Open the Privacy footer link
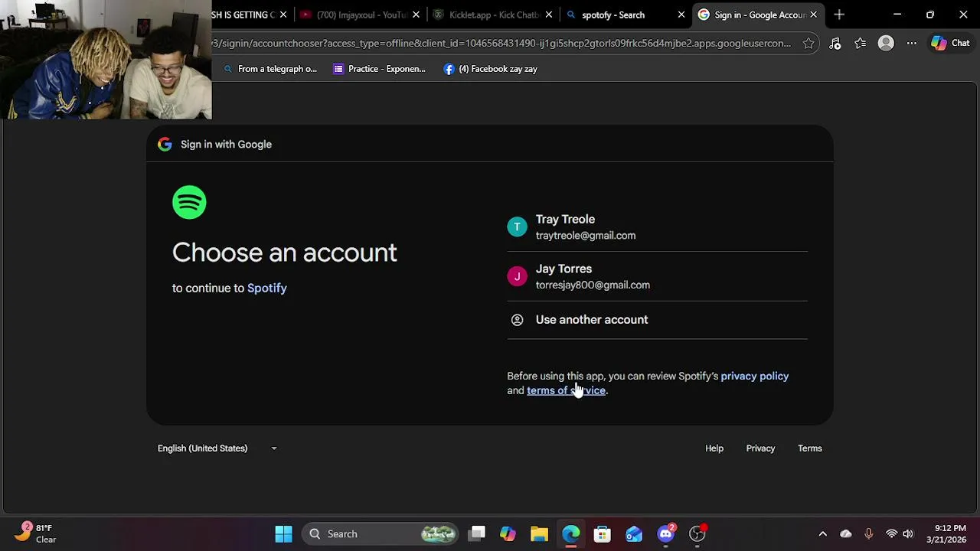This screenshot has width=980, height=551. [x=760, y=448]
